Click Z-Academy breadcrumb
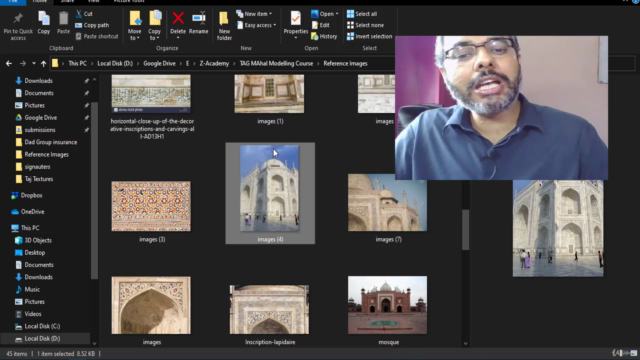640x360 pixels. click(214, 64)
